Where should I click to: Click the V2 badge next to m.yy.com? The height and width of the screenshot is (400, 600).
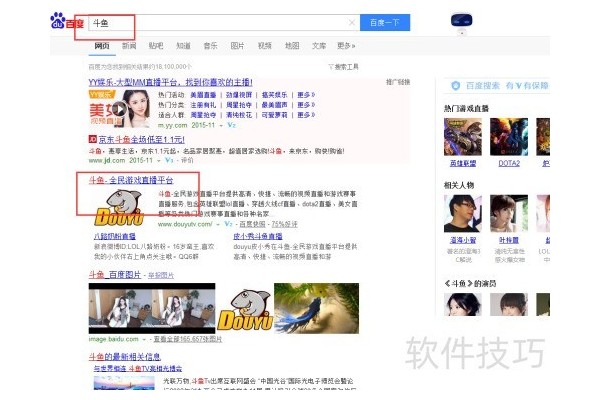231,125
